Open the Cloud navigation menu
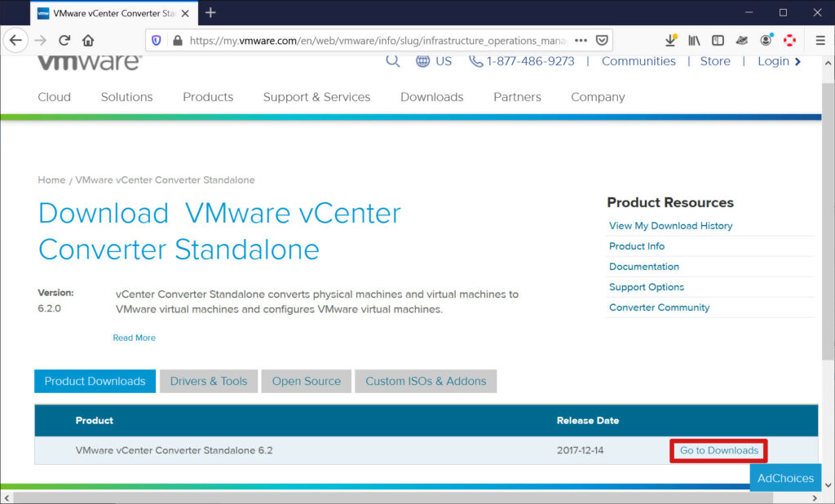This screenshot has height=504, width=835. pos(55,97)
